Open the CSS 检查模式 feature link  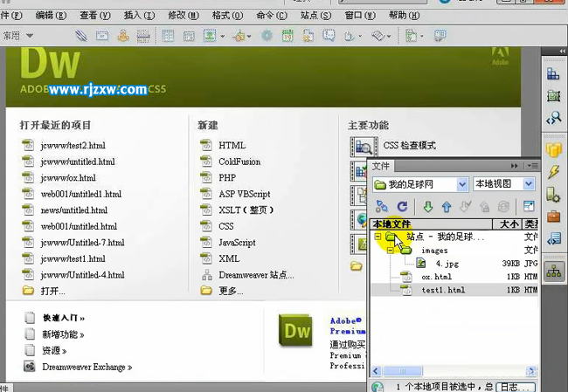[x=409, y=146]
